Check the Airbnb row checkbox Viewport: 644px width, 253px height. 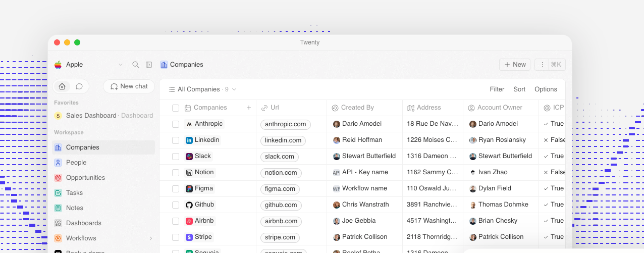(x=176, y=221)
